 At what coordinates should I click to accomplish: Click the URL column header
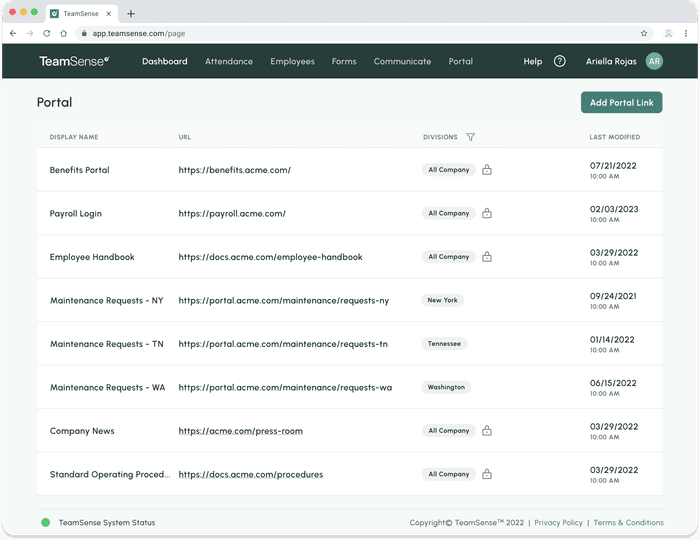point(185,137)
